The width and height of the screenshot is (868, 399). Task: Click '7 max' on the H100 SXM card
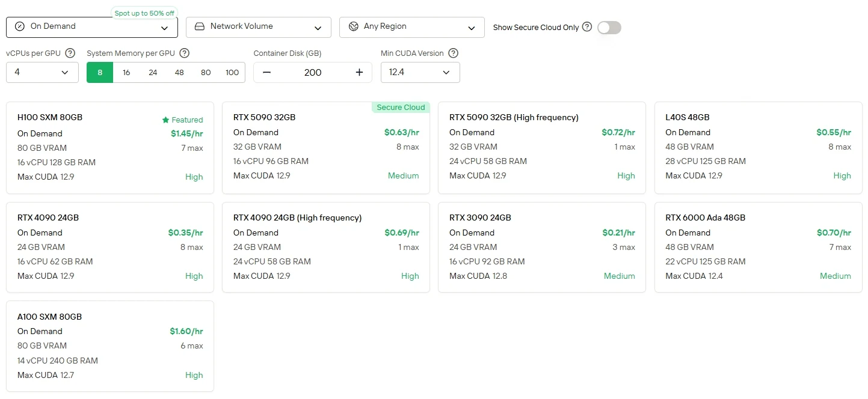point(192,148)
